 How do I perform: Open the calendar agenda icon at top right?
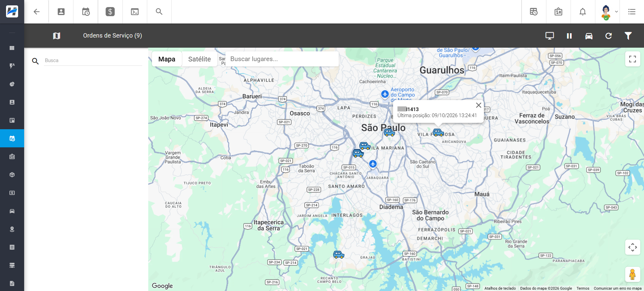click(x=558, y=12)
